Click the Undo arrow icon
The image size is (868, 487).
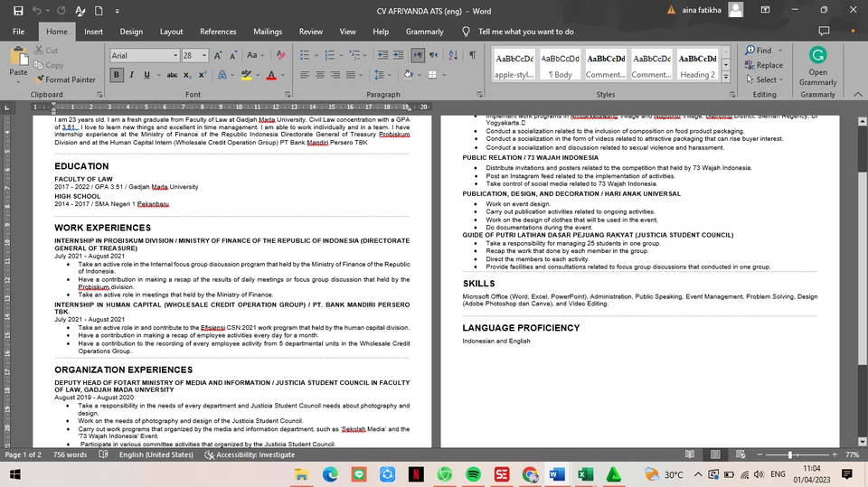coord(36,11)
